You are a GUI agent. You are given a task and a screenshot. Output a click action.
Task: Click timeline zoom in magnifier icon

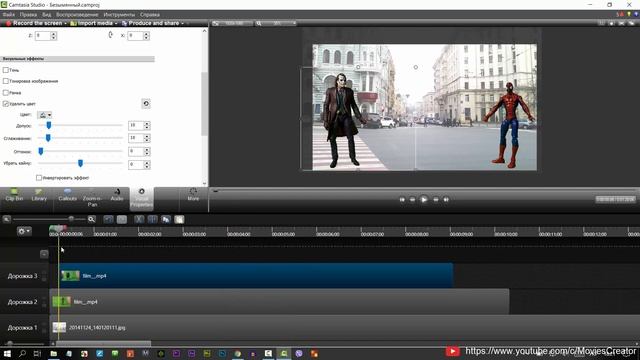tap(91, 219)
